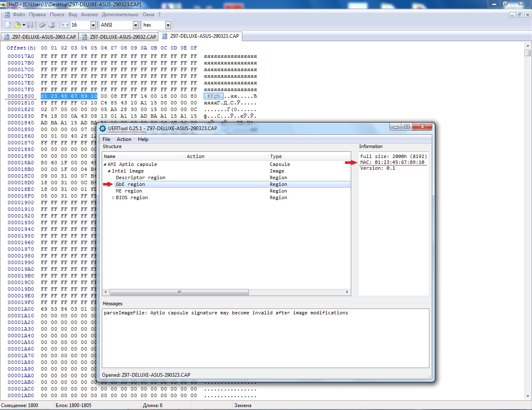Click the MAC address line in Information panel
This screenshot has height=410, width=532.
[392, 162]
